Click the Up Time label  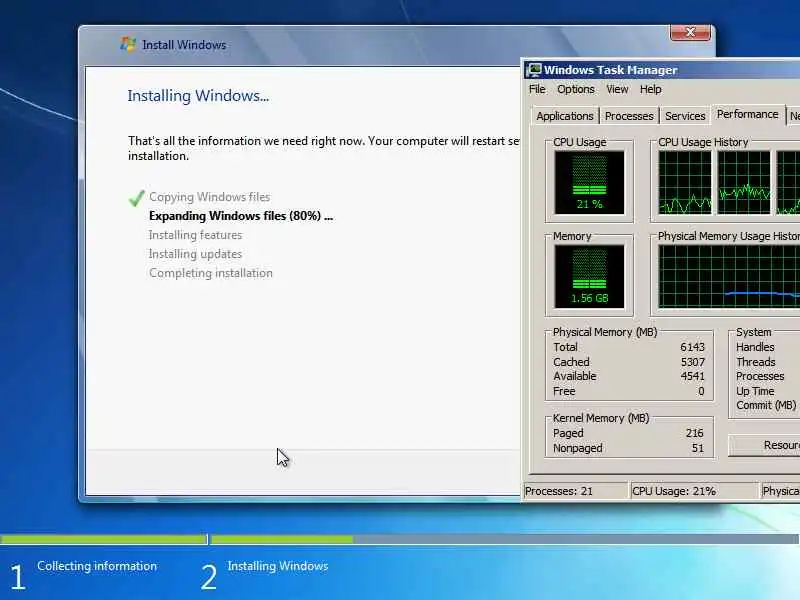point(755,391)
